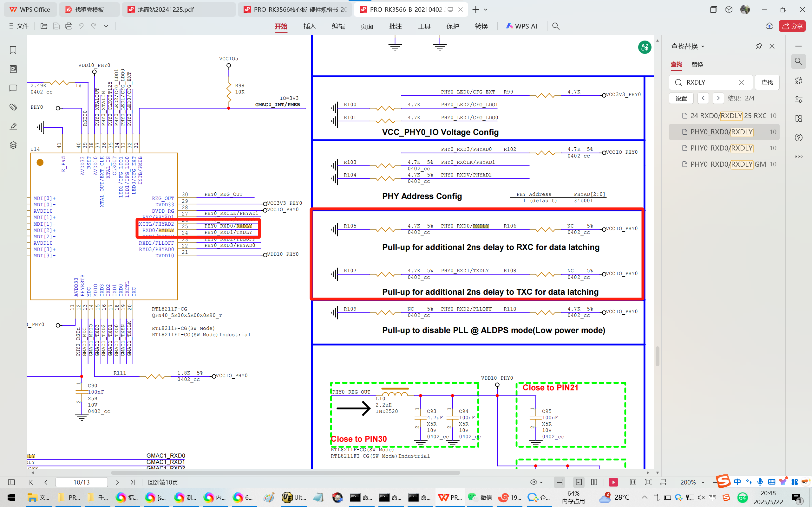
Task: Switch to the 替换 tab in the search panel
Action: pyautogui.click(x=697, y=64)
